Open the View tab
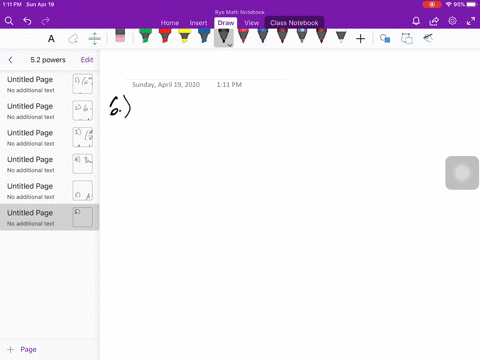 [251, 23]
